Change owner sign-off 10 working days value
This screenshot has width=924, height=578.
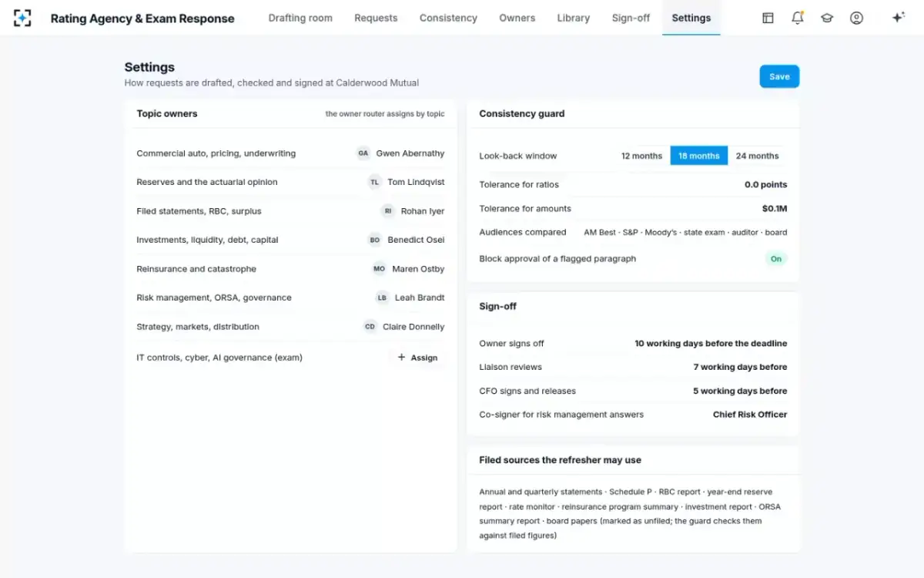click(x=711, y=344)
